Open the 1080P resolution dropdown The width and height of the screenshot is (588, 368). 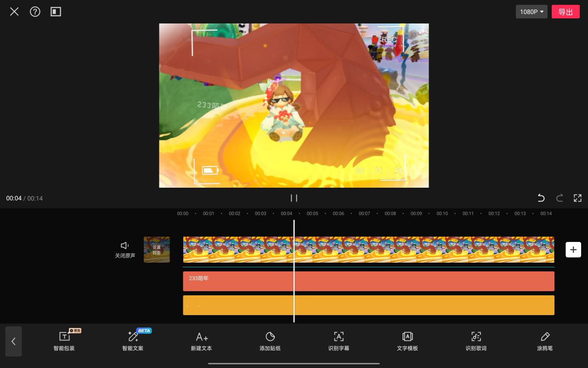tap(531, 12)
